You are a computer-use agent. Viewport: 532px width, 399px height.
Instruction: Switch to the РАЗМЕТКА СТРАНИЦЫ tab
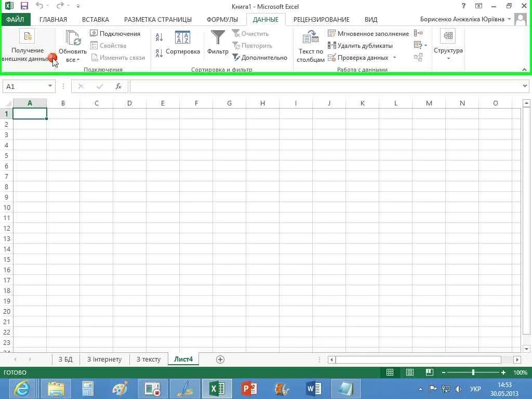(158, 19)
